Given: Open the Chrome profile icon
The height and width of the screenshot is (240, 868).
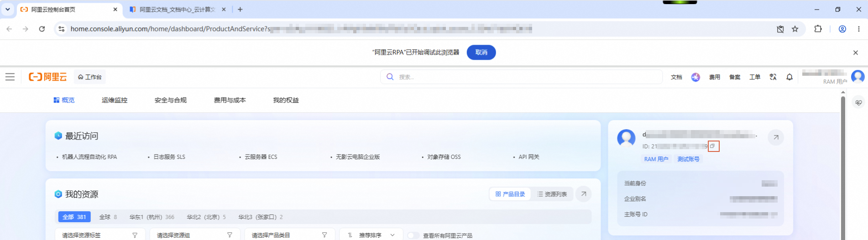Looking at the screenshot, I should [x=842, y=29].
